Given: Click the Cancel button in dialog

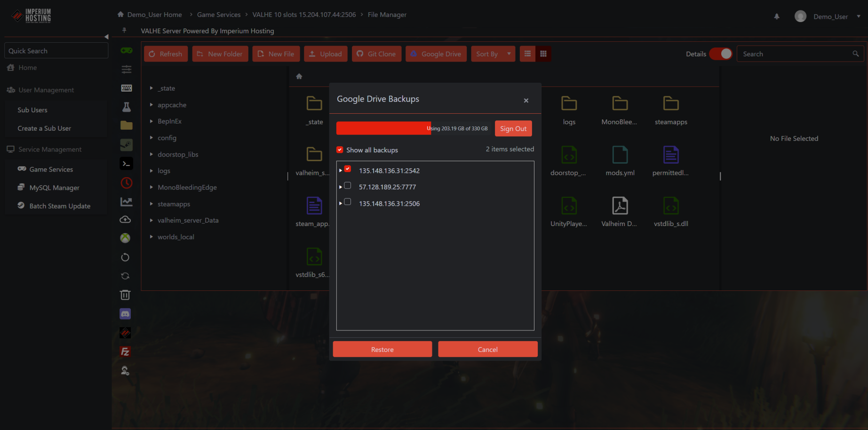Looking at the screenshot, I should coord(488,349).
